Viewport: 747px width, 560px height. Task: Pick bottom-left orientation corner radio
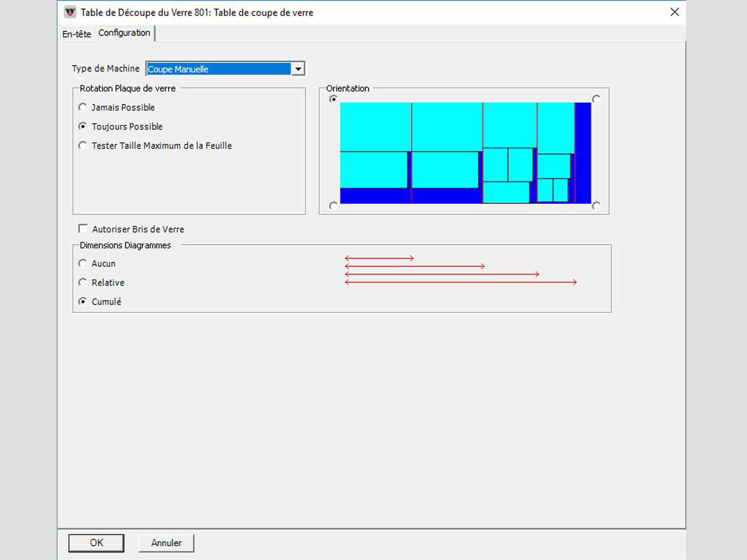point(333,205)
